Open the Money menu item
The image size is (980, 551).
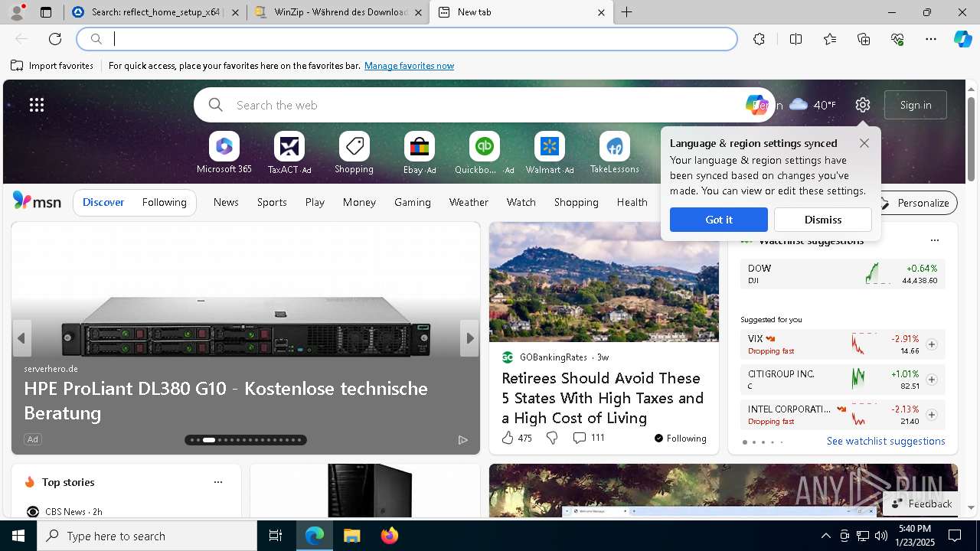pyautogui.click(x=359, y=202)
